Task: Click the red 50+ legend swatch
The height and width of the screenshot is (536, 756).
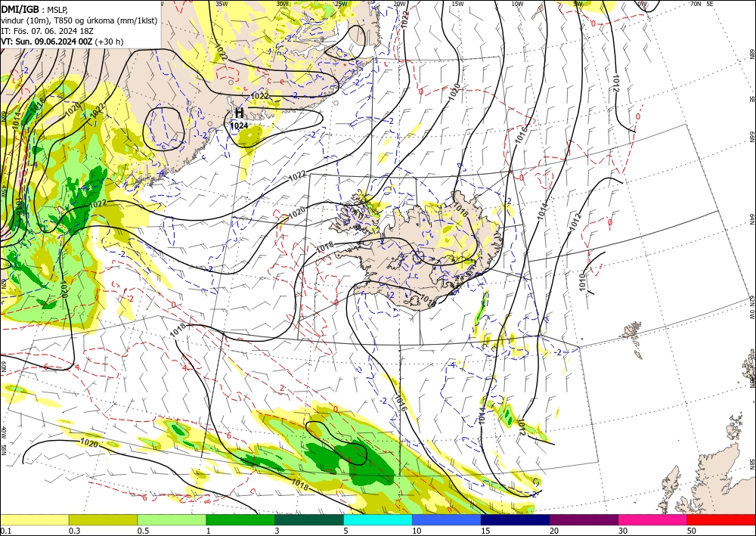Action: pyautogui.click(x=721, y=519)
